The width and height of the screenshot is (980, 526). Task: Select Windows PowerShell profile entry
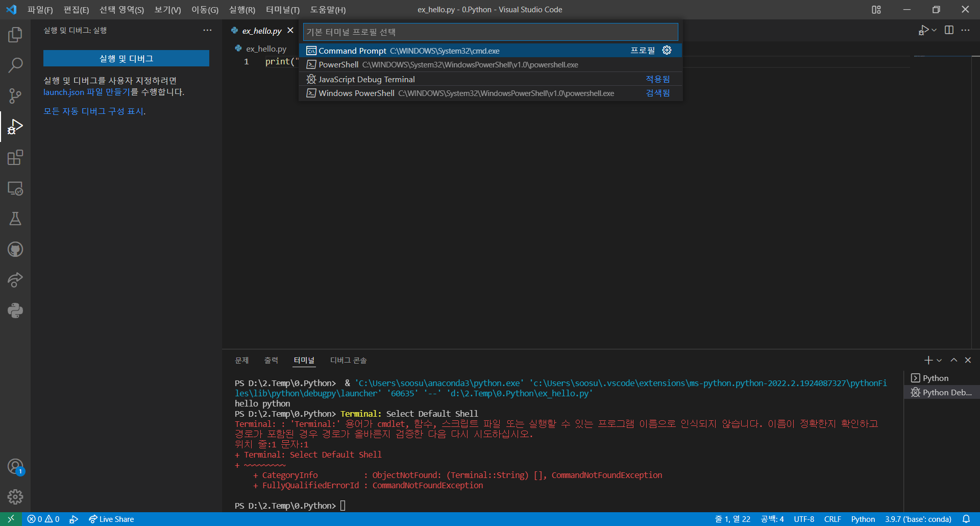pyautogui.click(x=491, y=93)
